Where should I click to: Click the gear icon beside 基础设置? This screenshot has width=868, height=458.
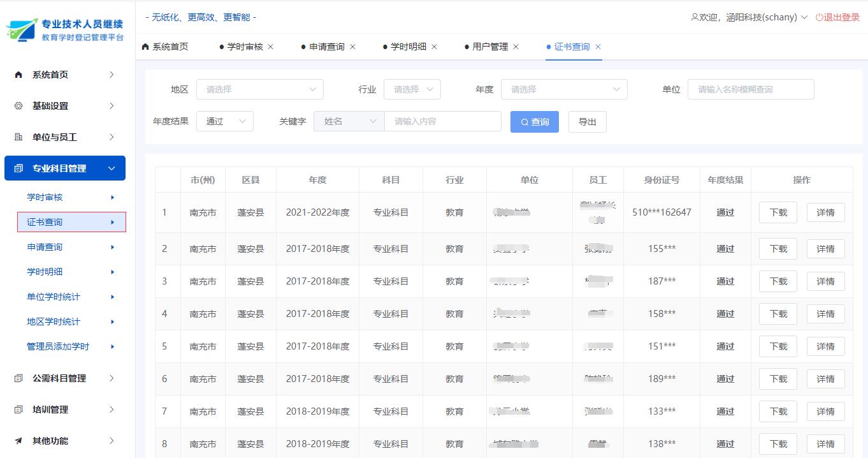[18, 106]
